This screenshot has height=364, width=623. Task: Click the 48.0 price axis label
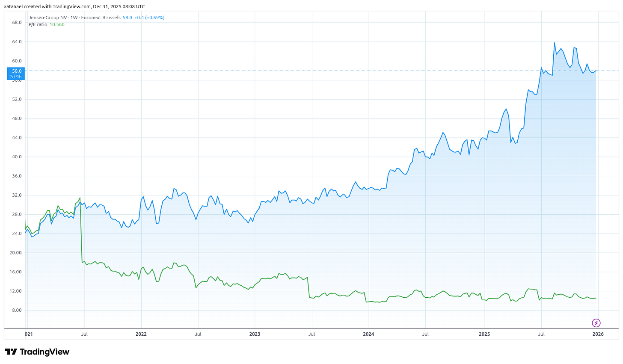coord(17,118)
